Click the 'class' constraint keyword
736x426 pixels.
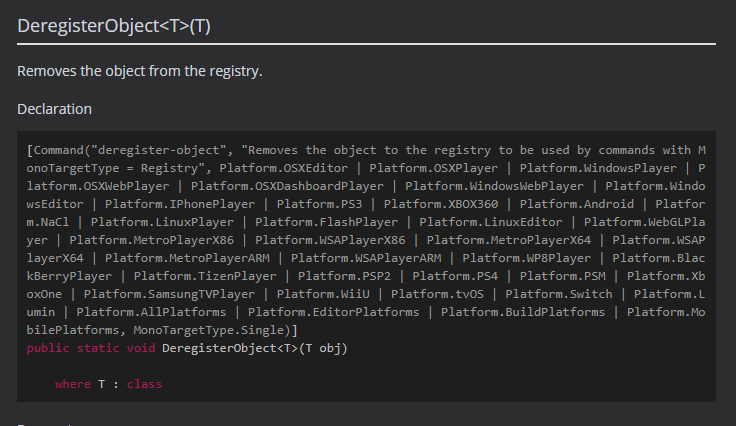[x=145, y=384]
